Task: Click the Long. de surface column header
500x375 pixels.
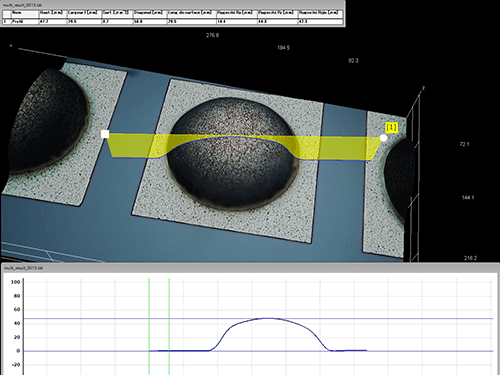Action: pyautogui.click(x=191, y=13)
